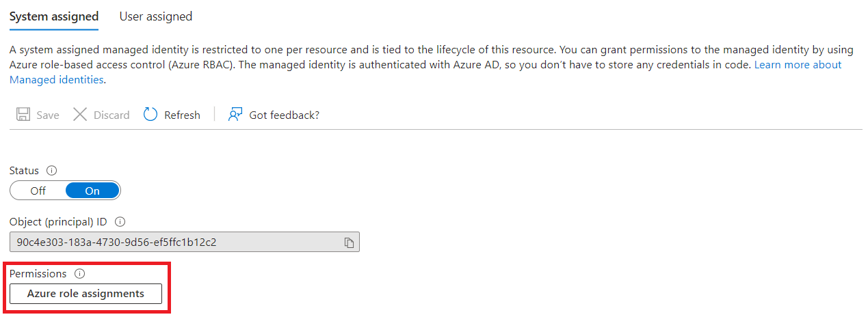The image size is (868, 319).
Task: Open Azure role assignments
Action: coord(86,294)
